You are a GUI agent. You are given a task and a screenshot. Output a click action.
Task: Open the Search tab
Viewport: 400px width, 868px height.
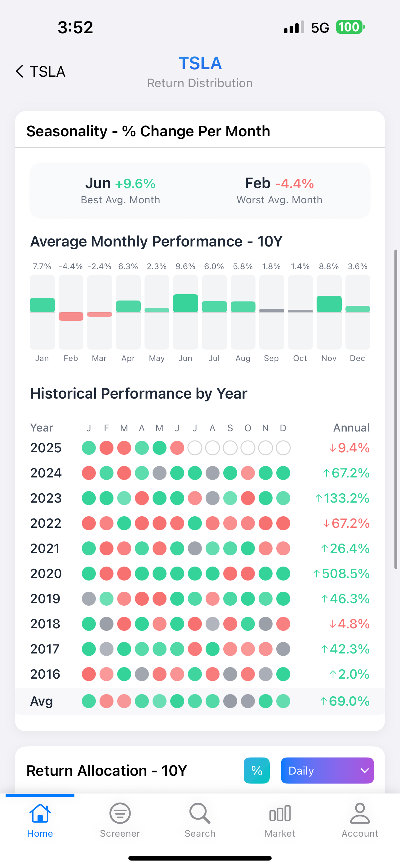pos(200,821)
